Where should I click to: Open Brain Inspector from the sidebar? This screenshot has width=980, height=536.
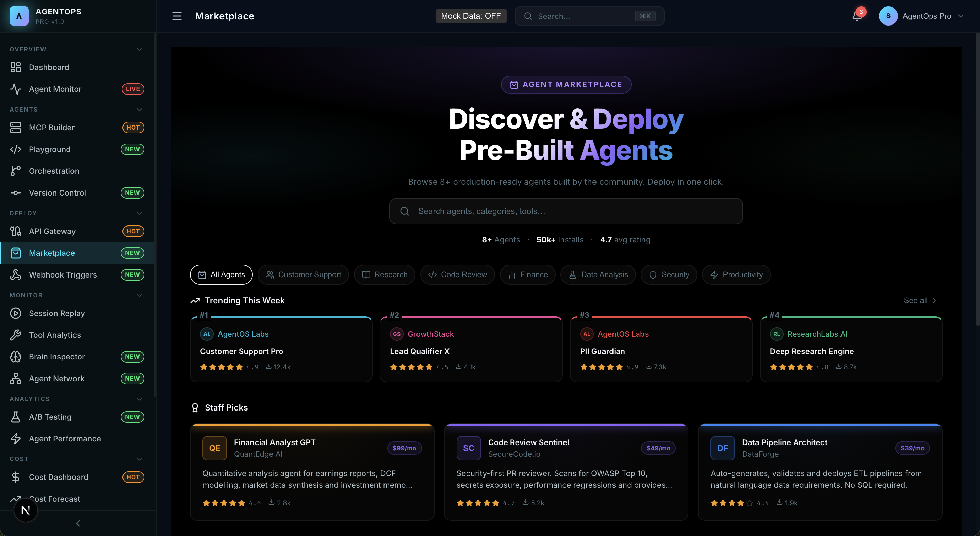click(x=57, y=356)
